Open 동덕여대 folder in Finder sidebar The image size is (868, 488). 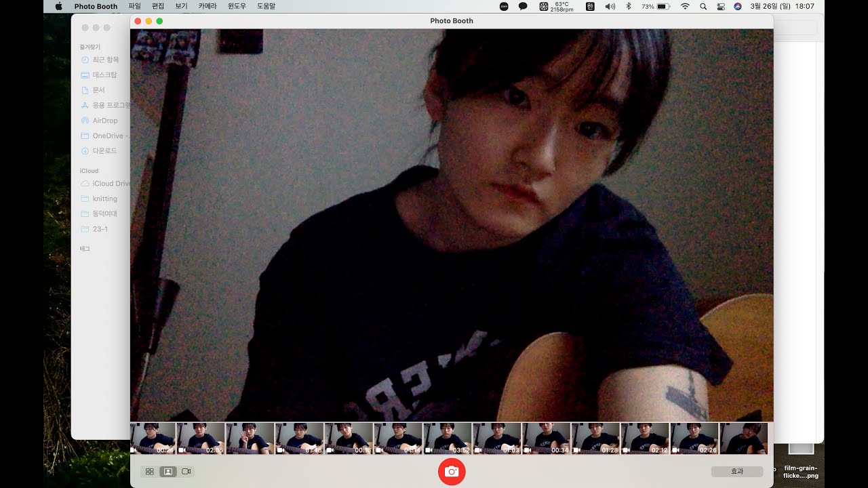(100, 213)
